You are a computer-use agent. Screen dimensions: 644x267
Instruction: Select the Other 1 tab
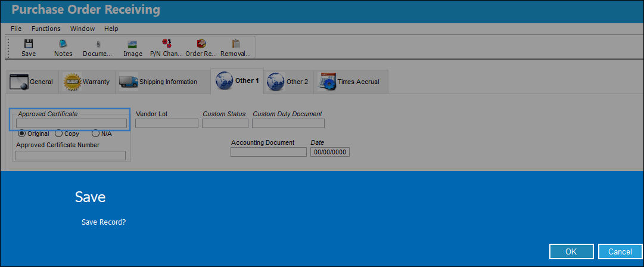pos(237,81)
